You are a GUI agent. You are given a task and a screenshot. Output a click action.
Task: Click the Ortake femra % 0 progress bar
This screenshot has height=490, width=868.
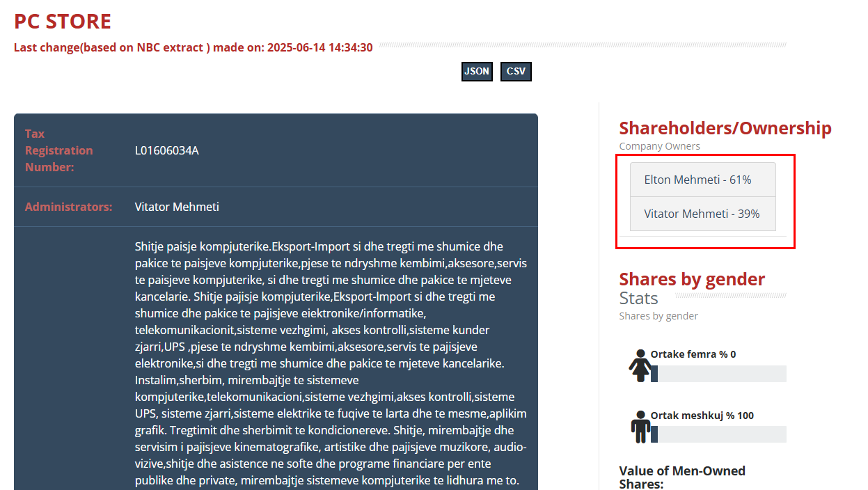(x=718, y=374)
